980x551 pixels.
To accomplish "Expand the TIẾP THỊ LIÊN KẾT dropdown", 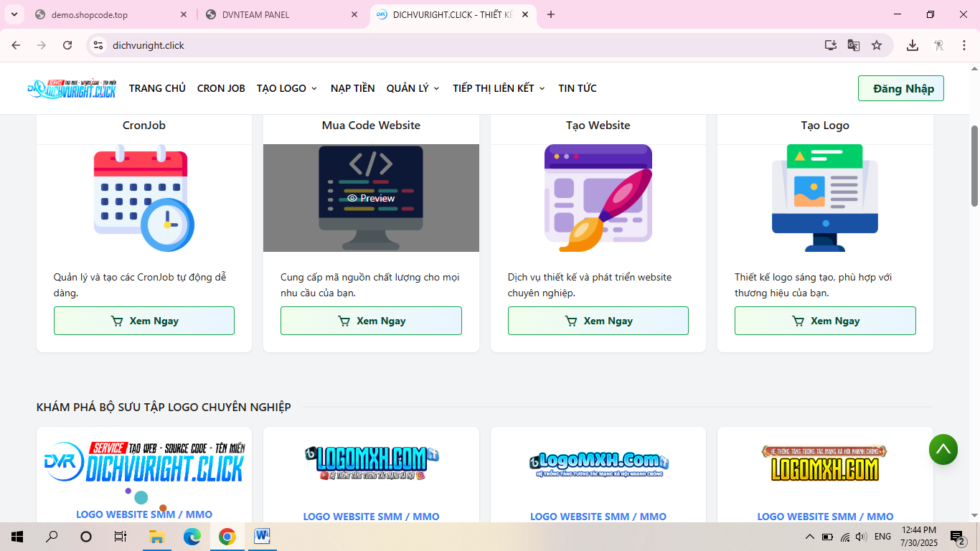I will click(x=499, y=88).
